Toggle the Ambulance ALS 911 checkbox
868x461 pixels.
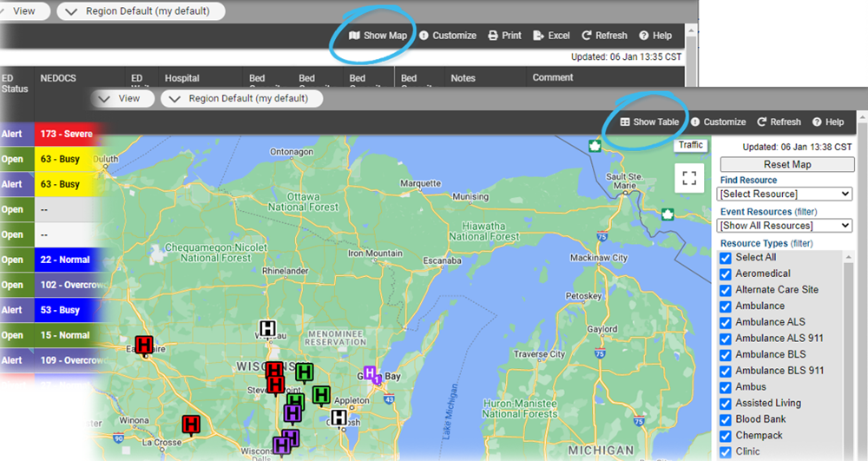click(x=725, y=339)
